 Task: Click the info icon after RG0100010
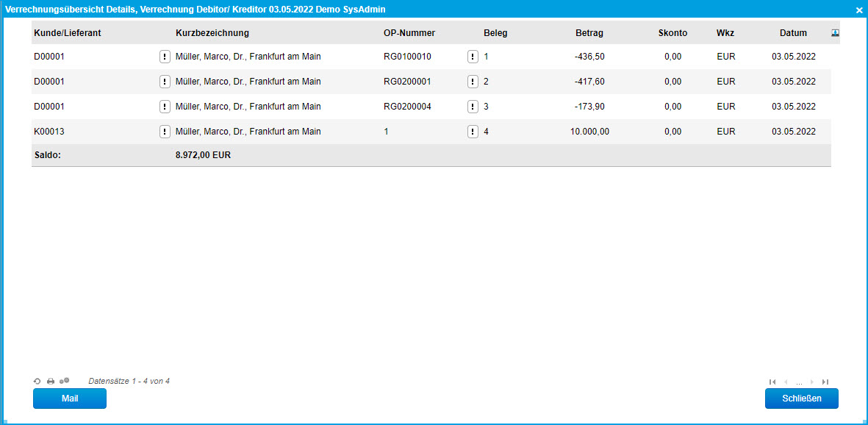[473, 57]
